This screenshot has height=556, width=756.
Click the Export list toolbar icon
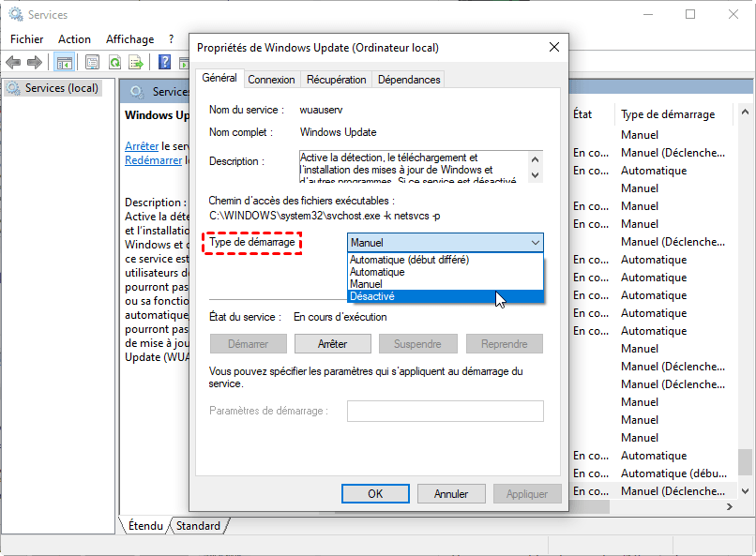(x=136, y=62)
